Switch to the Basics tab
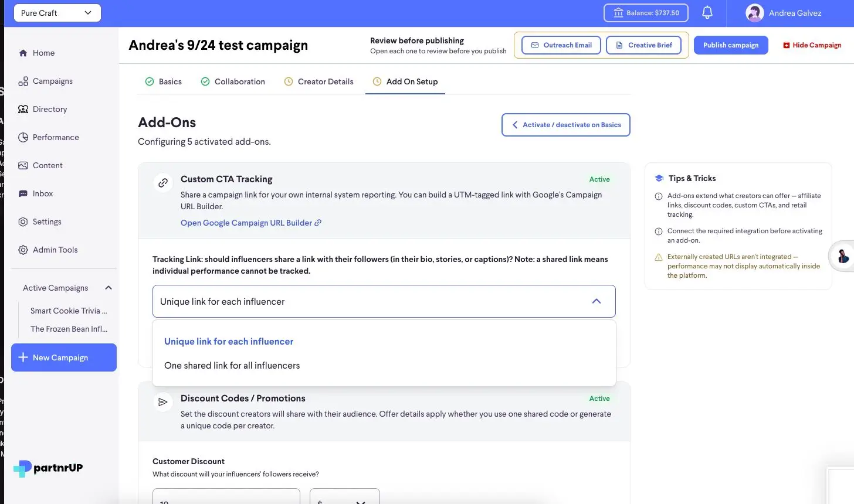This screenshot has height=504, width=854. tap(164, 81)
